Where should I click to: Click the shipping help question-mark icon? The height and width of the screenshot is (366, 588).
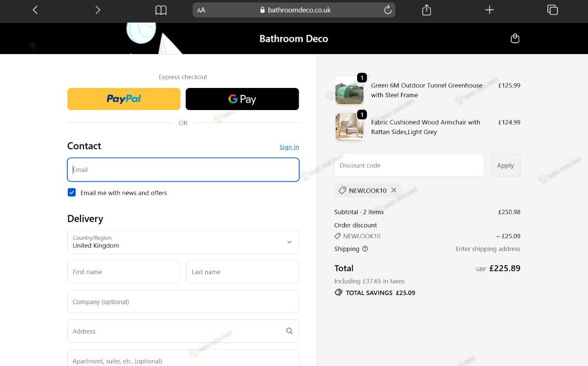coord(365,249)
